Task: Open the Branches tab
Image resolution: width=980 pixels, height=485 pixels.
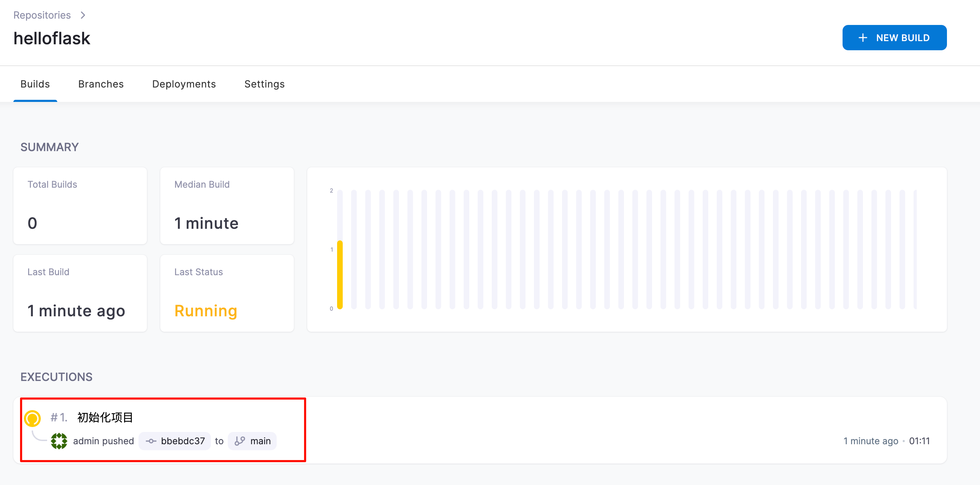Action: (101, 84)
